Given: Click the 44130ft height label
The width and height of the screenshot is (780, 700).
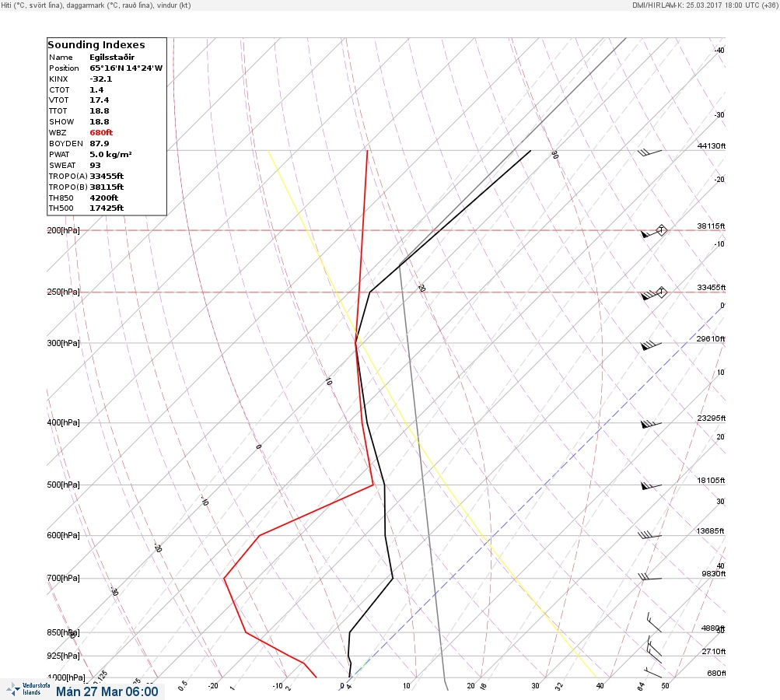Looking at the screenshot, I should 712,145.
